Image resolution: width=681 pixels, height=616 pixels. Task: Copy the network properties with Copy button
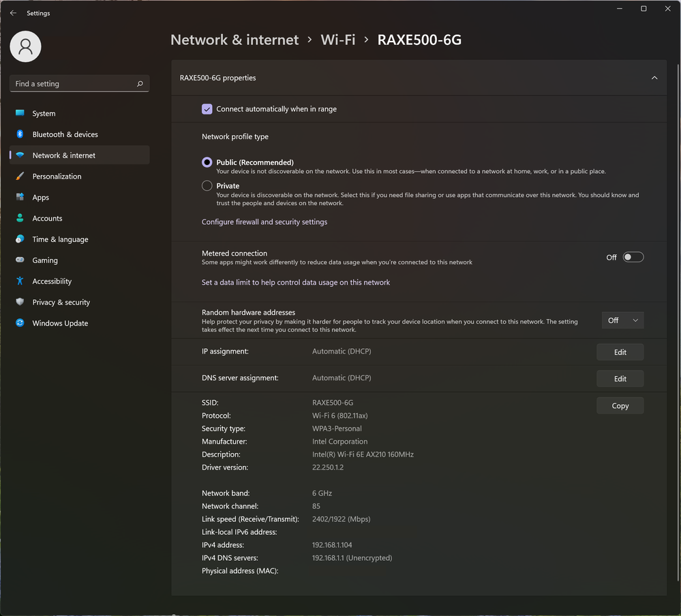[x=620, y=405]
